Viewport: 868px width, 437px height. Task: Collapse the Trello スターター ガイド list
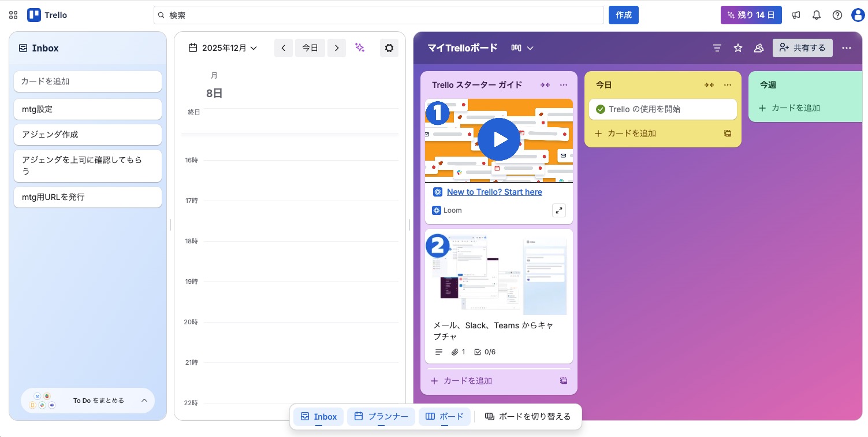pos(545,85)
